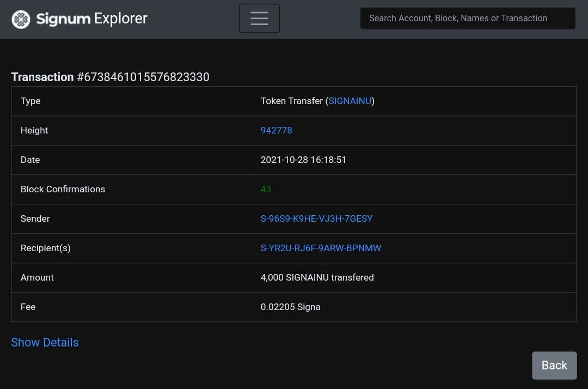
Task: Select the fee value 0.02205 Signa
Action: click(291, 307)
